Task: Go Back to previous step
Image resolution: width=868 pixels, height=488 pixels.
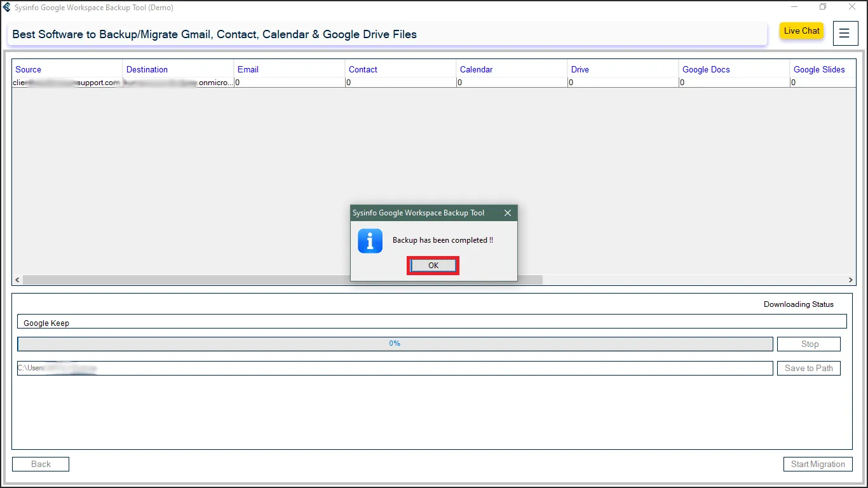Action: point(41,464)
